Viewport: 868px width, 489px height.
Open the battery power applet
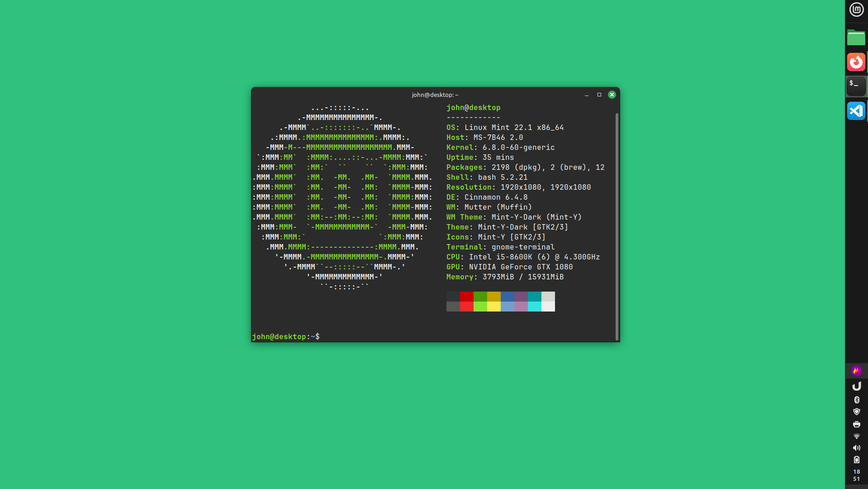tap(856, 460)
